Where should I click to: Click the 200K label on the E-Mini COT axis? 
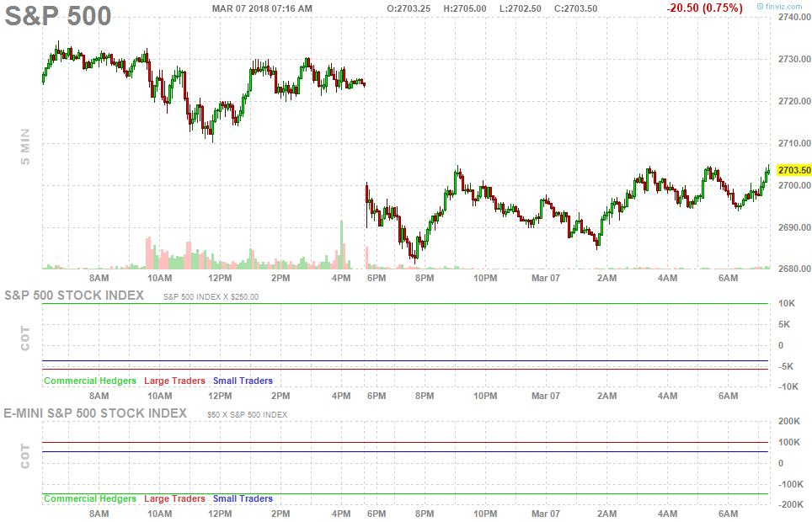(x=789, y=422)
